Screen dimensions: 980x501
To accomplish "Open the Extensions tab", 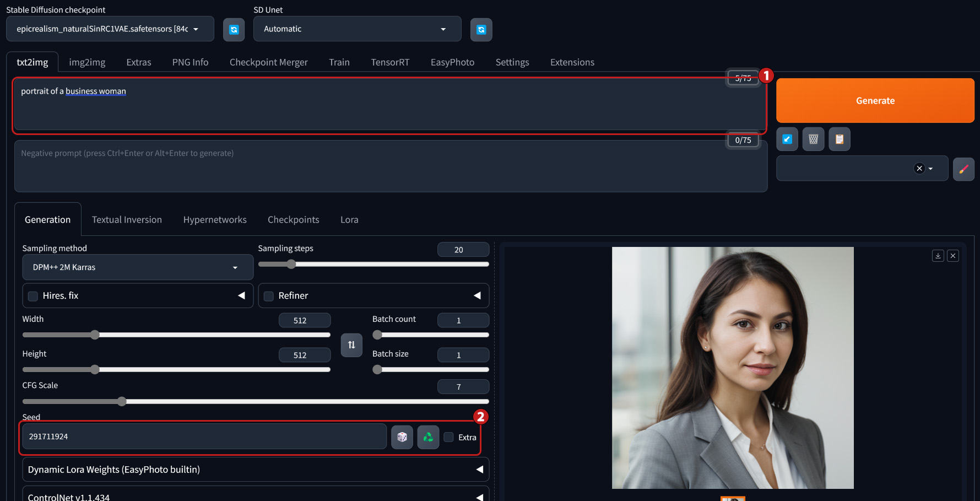I will (572, 62).
